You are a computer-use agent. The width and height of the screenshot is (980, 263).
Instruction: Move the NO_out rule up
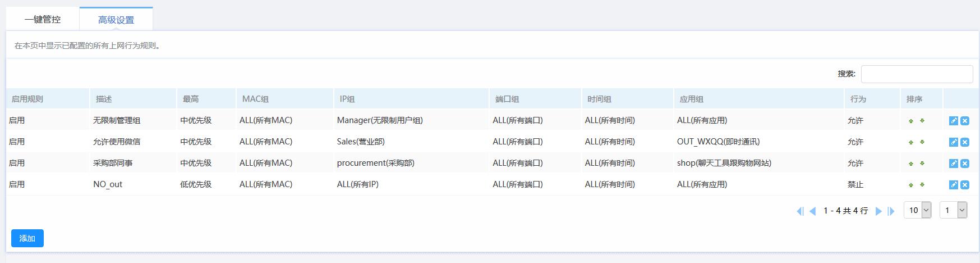911,185
